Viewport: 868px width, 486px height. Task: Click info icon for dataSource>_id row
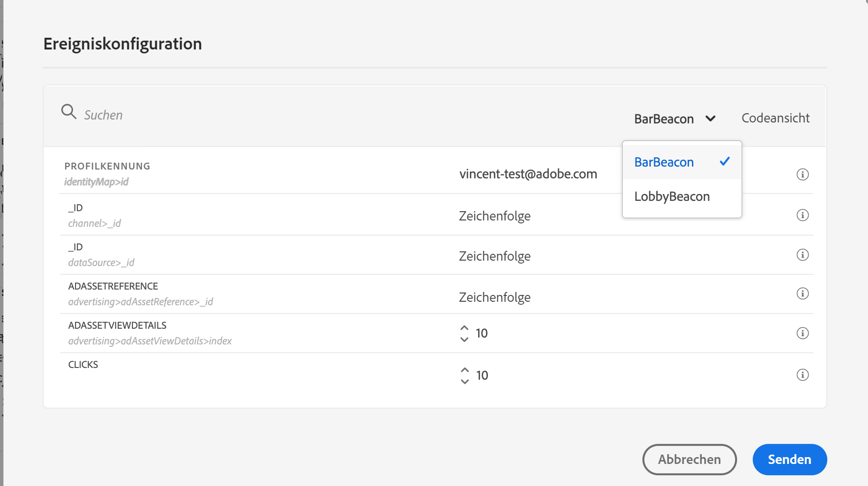click(802, 255)
